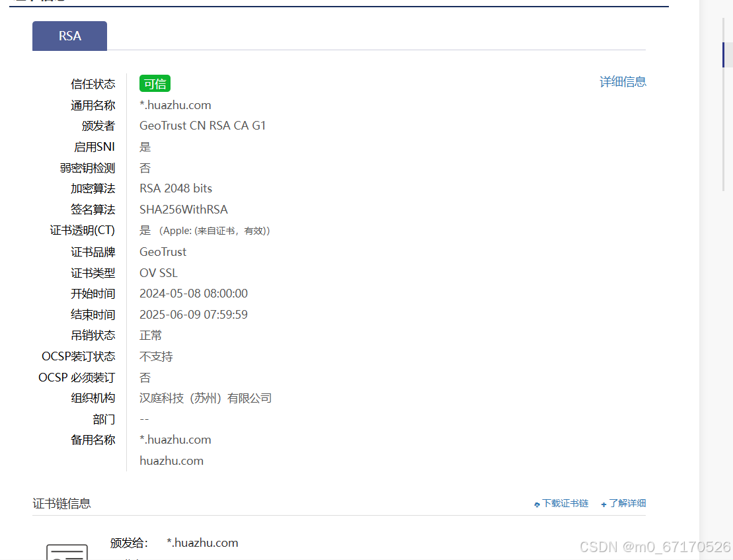Screen dimensions: 733x560
Task: Click the certificate icon beside 颁发给
Action: coord(67,551)
